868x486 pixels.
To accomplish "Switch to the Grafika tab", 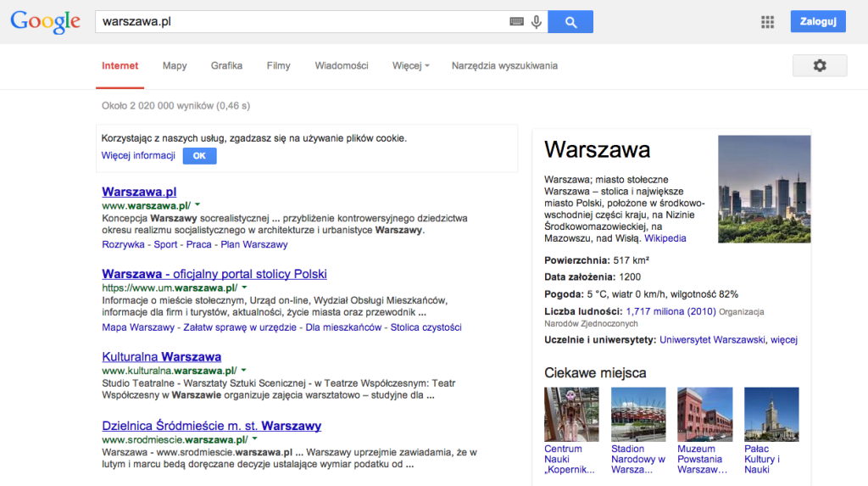I will (226, 65).
